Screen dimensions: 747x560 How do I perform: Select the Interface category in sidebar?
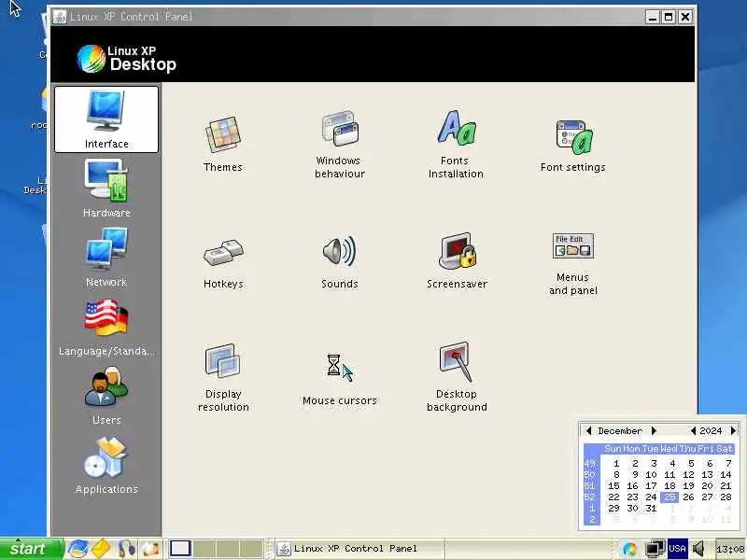(106, 119)
